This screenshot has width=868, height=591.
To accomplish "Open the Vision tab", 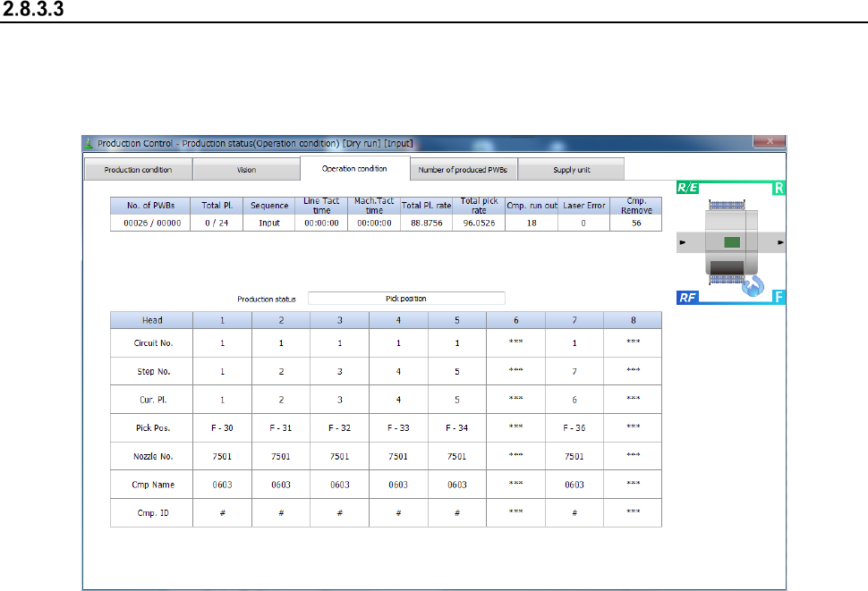I will tap(246, 169).
